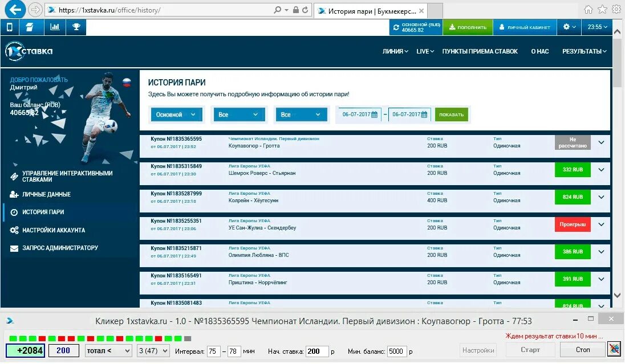Open the first Все filter dropdown

point(238,114)
